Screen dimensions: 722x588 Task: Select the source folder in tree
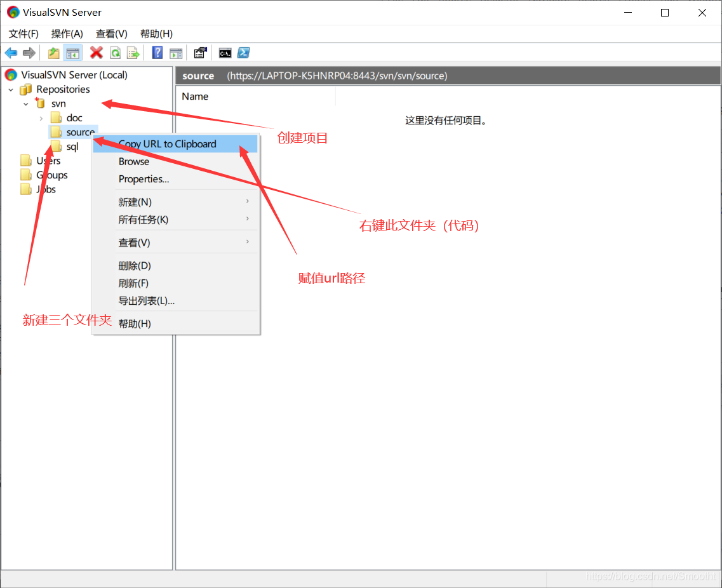click(80, 132)
